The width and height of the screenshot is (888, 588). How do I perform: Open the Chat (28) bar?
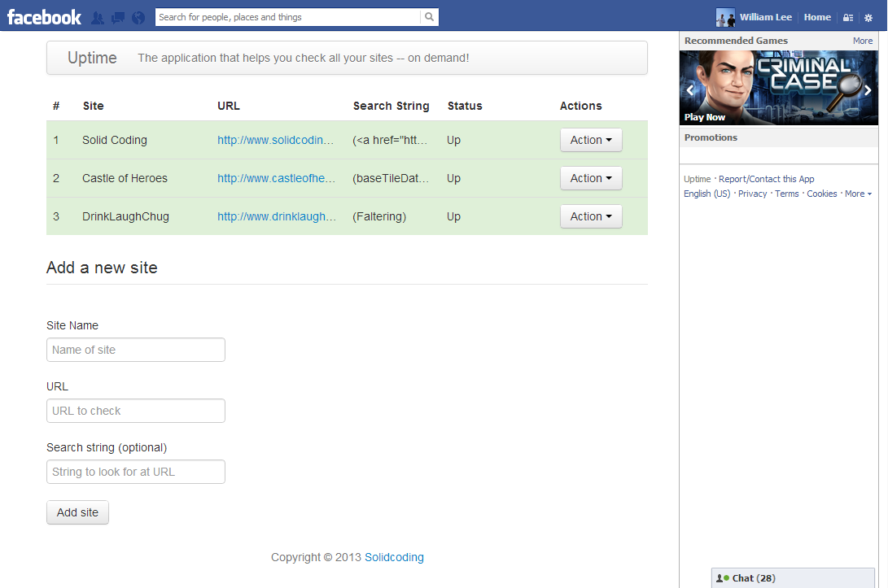click(793, 577)
